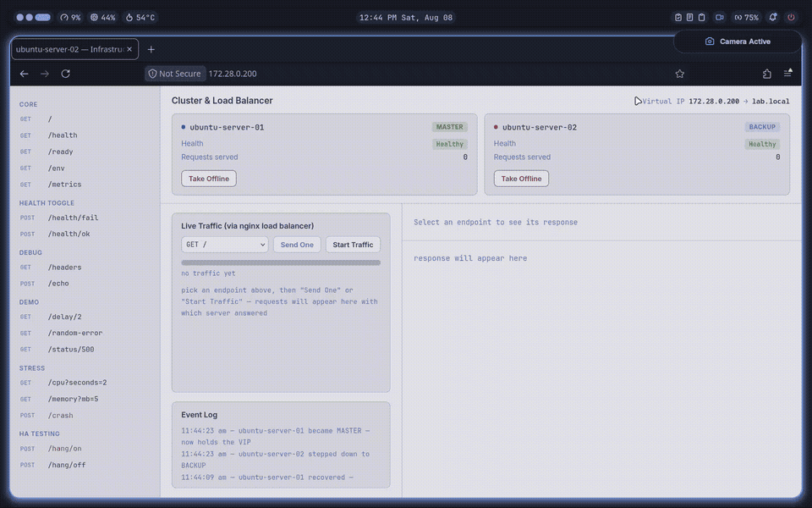Select the /random-error endpoint

click(85, 334)
